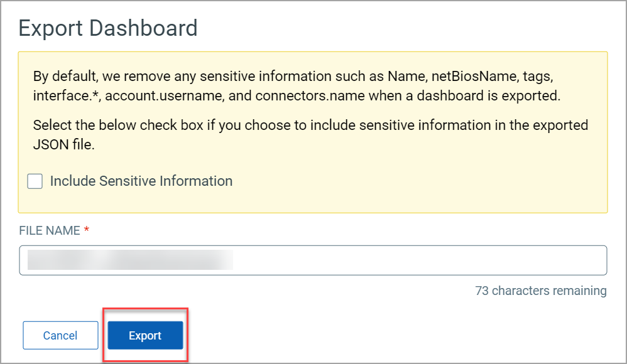Click the '73 characters remaining' text
The image size is (627, 364).
[542, 291]
